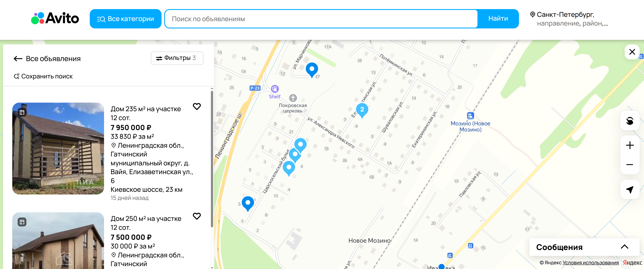Click the Shelf gas station map icon

(275, 89)
